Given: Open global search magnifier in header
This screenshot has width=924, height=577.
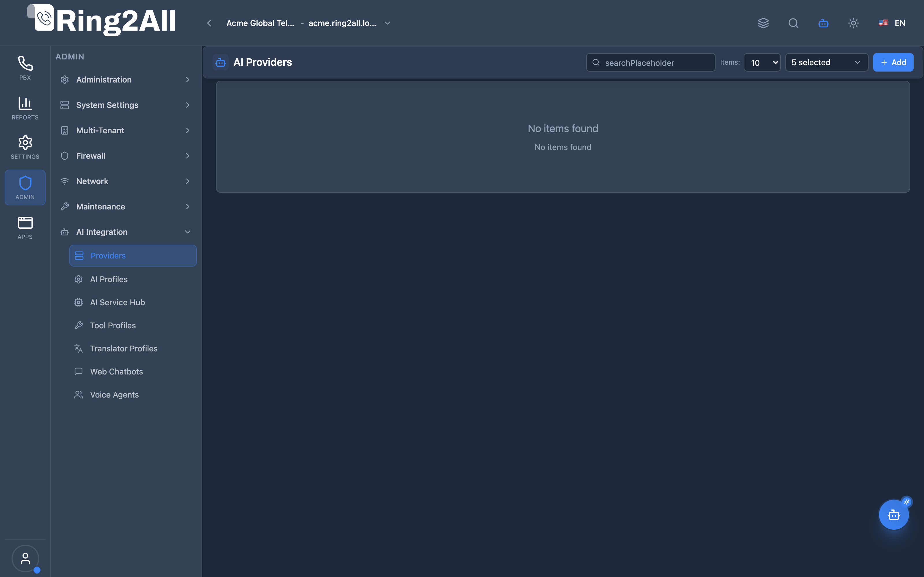Looking at the screenshot, I should (793, 23).
